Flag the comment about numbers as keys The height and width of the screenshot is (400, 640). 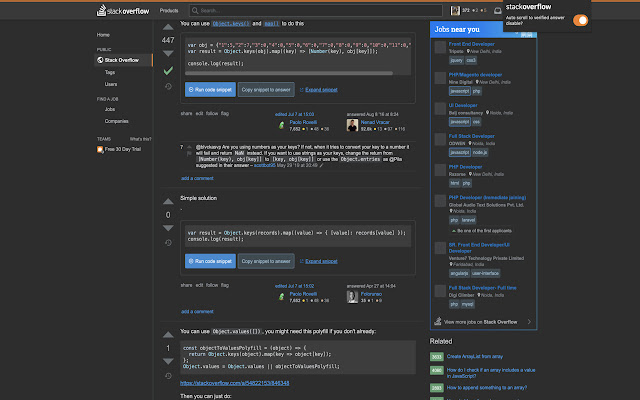tap(189, 153)
